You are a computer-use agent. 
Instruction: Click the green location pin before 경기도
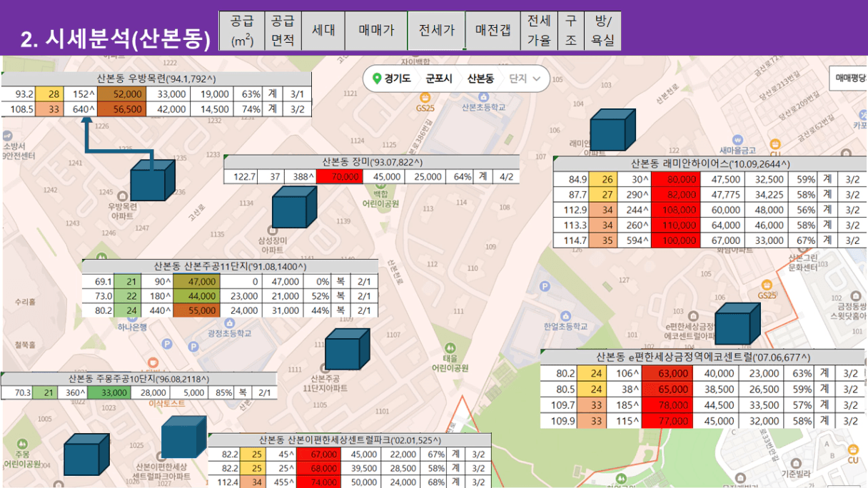click(375, 78)
